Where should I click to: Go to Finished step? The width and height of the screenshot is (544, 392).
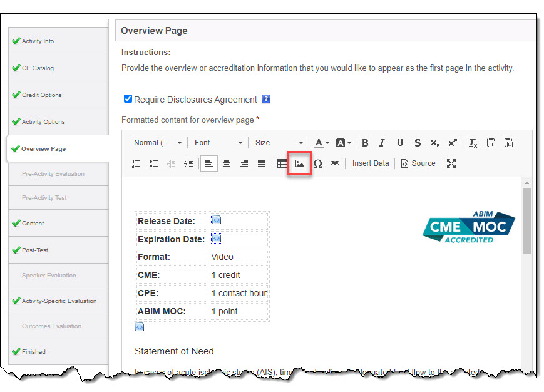[x=58, y=352]
